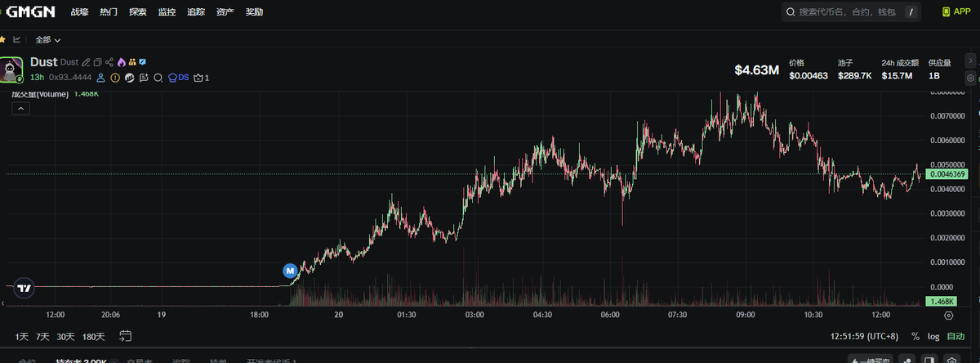This screenshot has height=363, width=980.
Task: Open settings gear below right chevron
Action: (x=971, y=78)
